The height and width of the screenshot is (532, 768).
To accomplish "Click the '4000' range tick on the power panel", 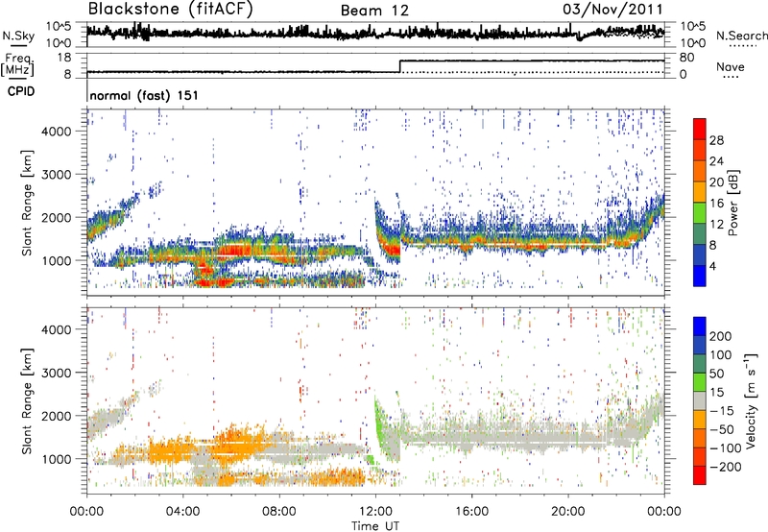I will point(57,132).
